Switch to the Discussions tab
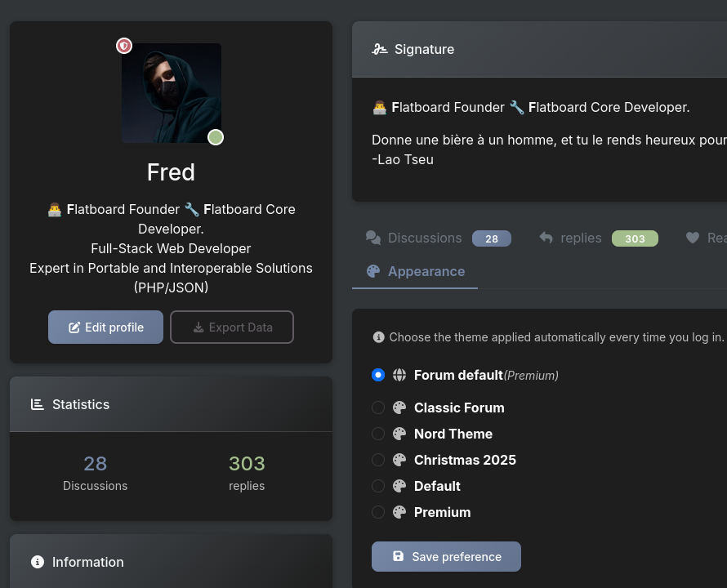The width and height of the screenshot is (727, 588). (425, 238)
